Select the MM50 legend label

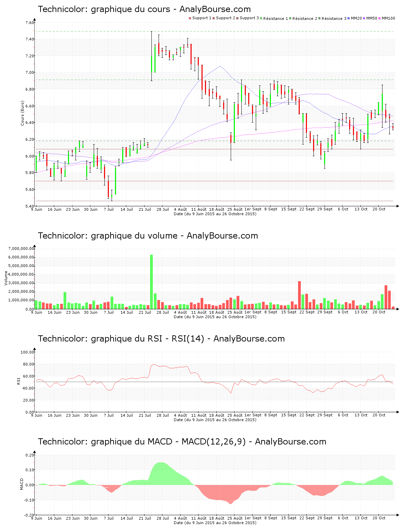click(x=372, y=18)
